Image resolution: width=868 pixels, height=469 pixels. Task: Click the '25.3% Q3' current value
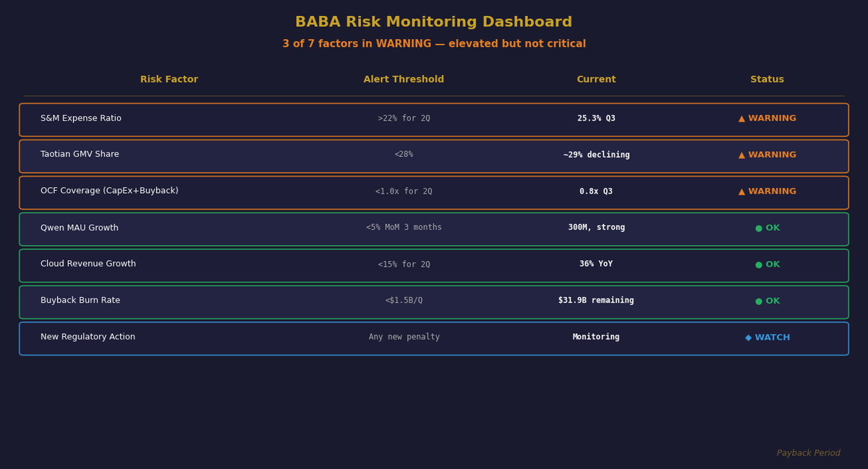point(596,119)
